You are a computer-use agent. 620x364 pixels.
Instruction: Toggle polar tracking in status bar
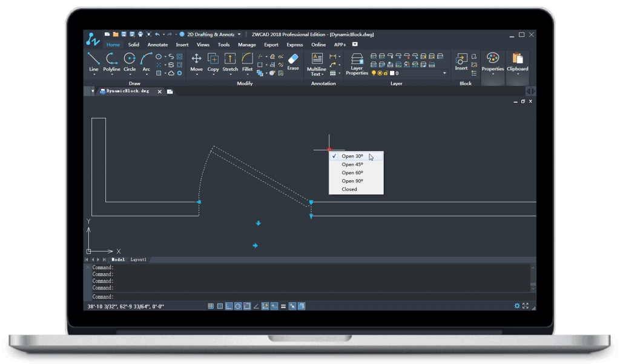(238, 306)
